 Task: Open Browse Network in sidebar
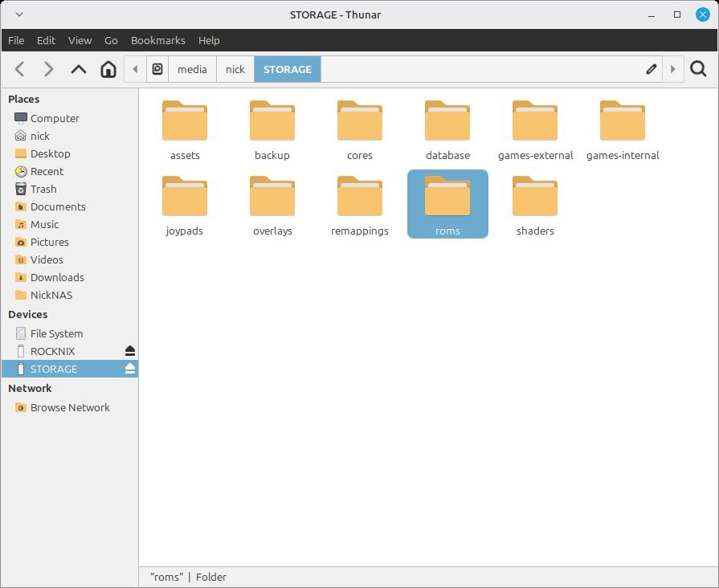click(70, 407)
